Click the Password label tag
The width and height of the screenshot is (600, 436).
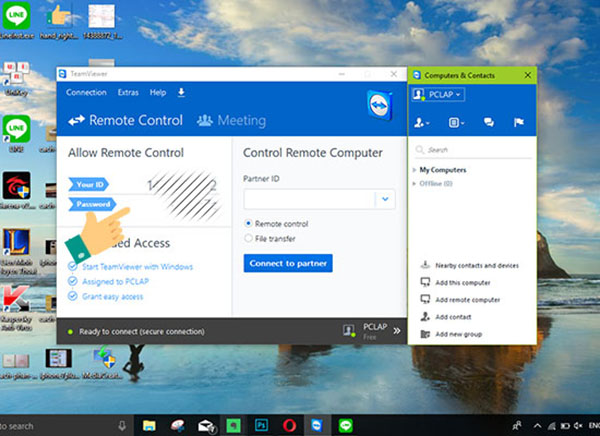(92, 204)
